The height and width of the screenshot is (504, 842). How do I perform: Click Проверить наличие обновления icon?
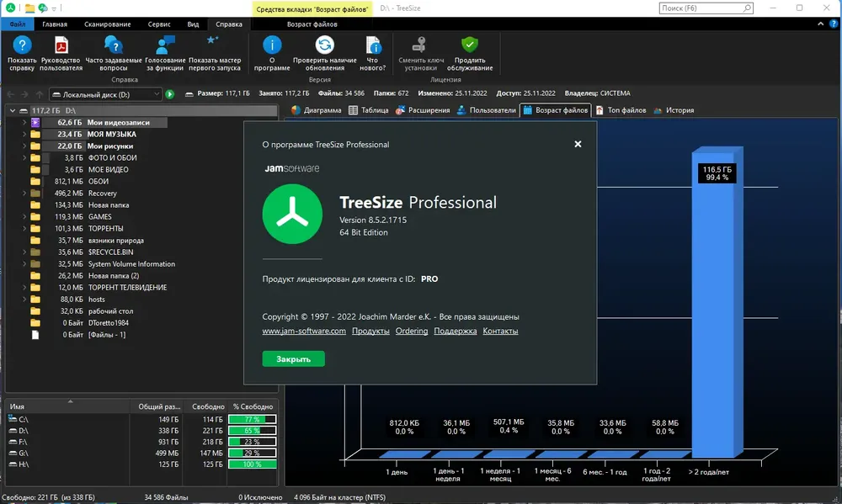pyautogui.click(x=324, y=45)
